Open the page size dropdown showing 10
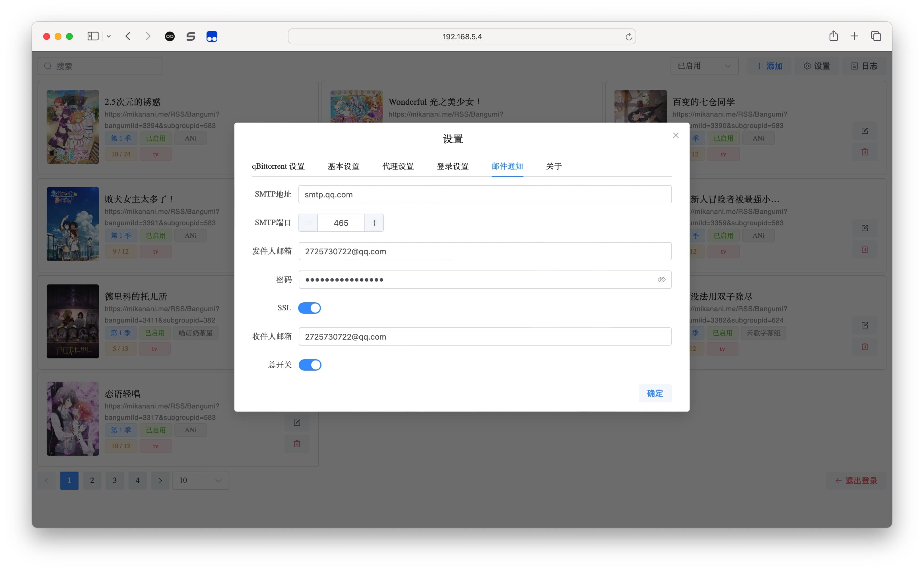Image resolution: width=924 pixels, height=570 pixels. (201, 481)
